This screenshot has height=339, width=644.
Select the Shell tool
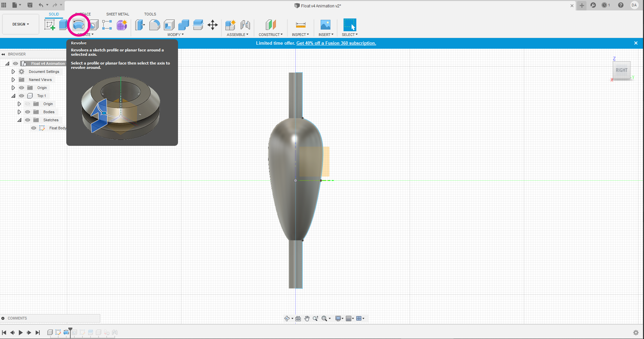coord(169,25)
